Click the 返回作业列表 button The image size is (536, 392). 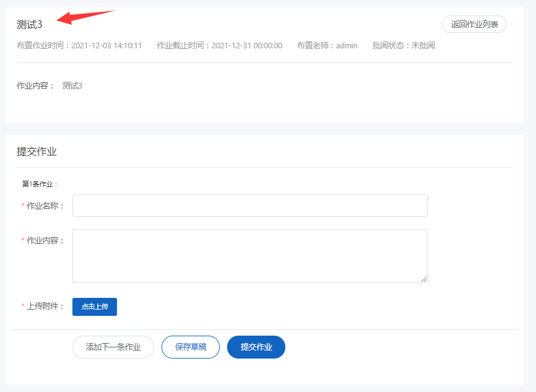[x=474, y=24]
